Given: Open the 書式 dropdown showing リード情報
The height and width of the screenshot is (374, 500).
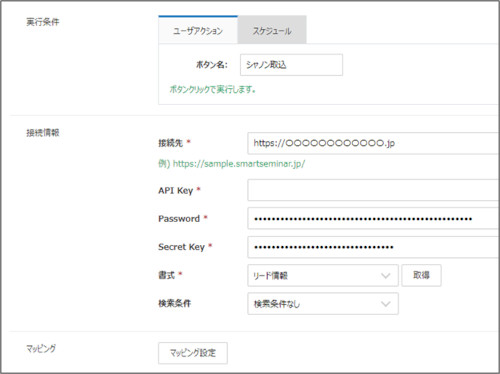Looking at the screenshot, I should (323, 275).
